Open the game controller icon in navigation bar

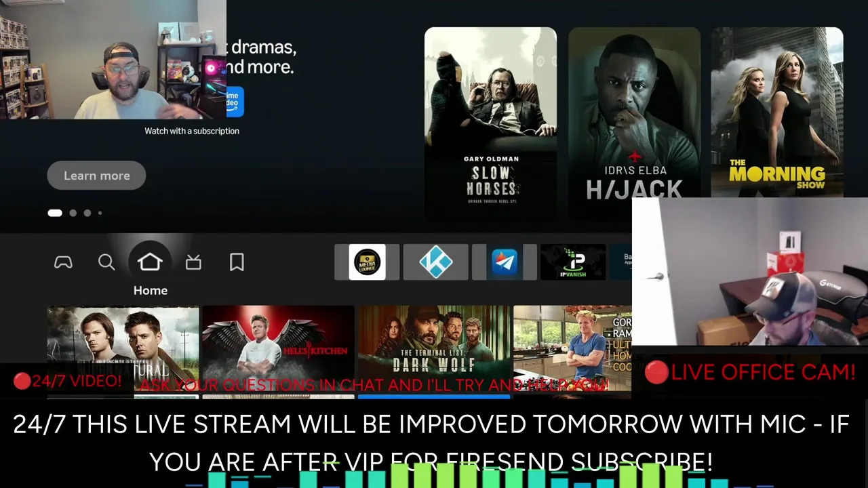tap(63, 262)
